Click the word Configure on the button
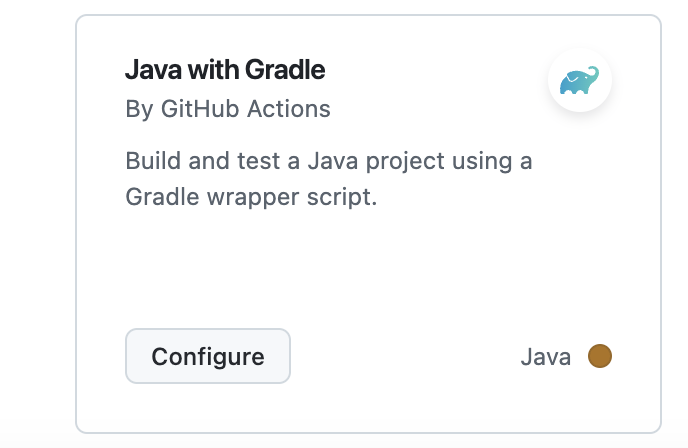Image resolution: width=688 pixels, height=448 pixels. [x=208, y=357]
